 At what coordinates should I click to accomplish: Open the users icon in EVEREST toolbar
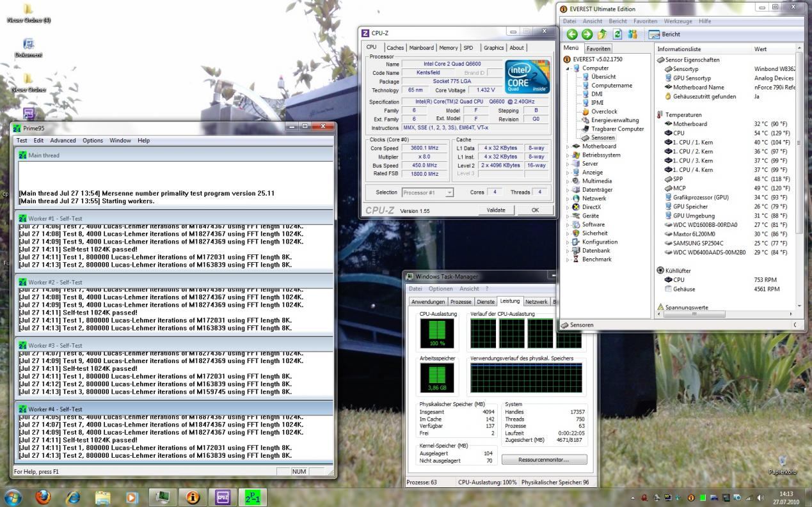pyautogui.click(x=633, y=35)
